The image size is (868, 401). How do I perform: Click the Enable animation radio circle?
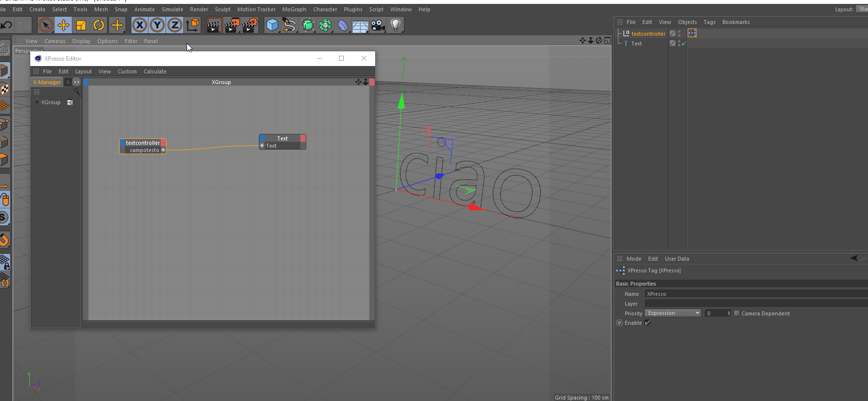619,323
